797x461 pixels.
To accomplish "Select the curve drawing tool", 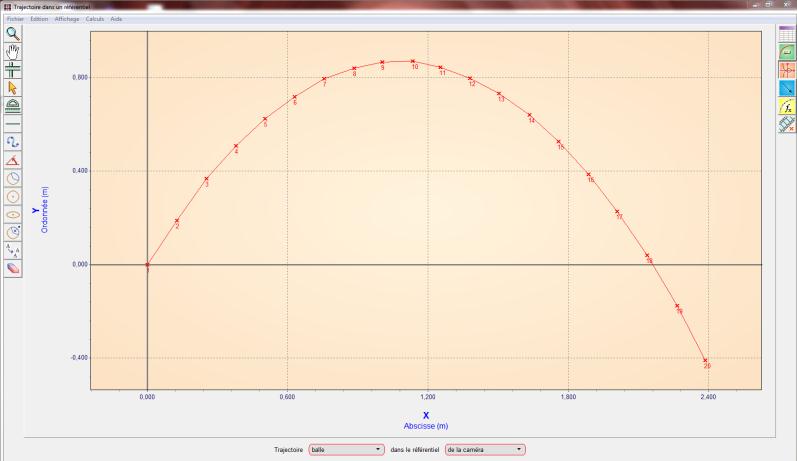I will [x=13, y=142].
